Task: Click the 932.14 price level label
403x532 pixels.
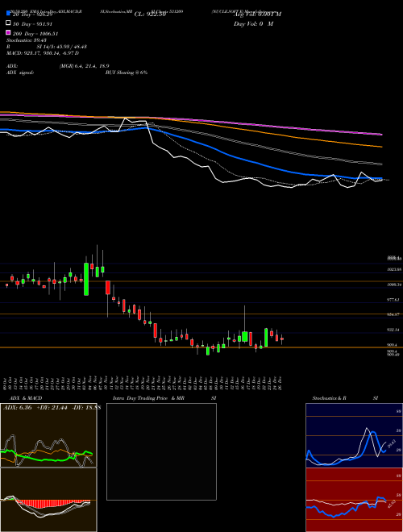Action: [394, 330]
